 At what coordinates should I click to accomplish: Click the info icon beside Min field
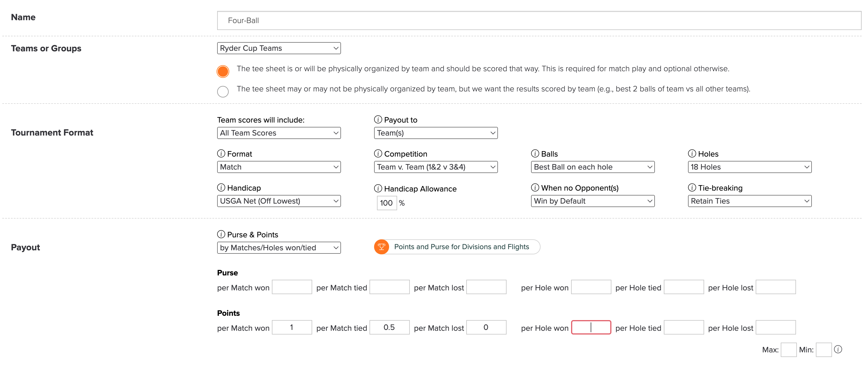click(x=838, y=350)
